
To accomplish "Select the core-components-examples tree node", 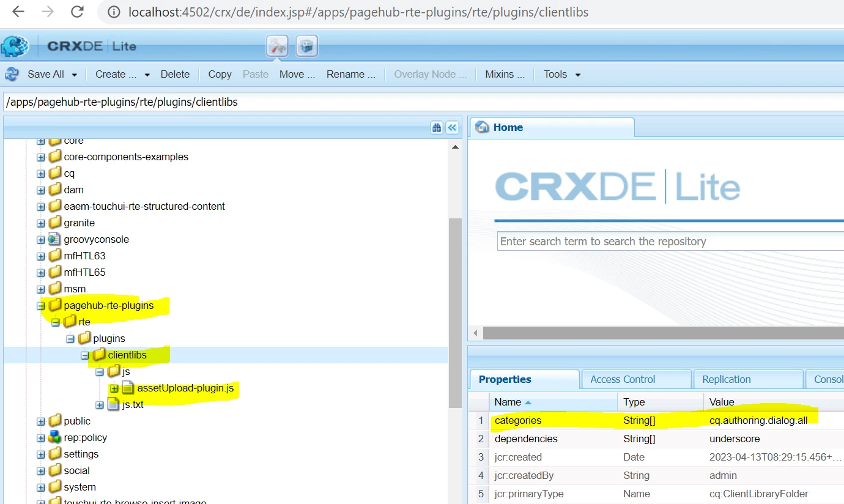I will tap(126, 157).
